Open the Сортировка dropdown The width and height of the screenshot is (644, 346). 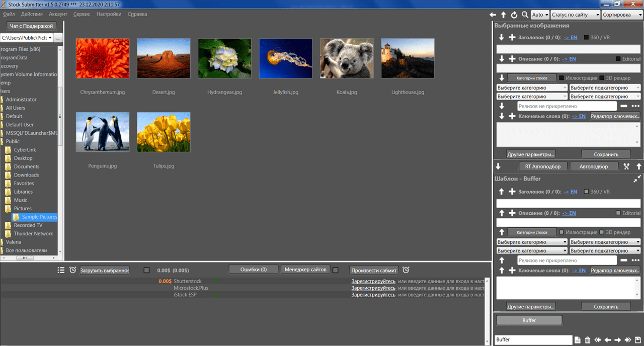[x=622, y=15]
